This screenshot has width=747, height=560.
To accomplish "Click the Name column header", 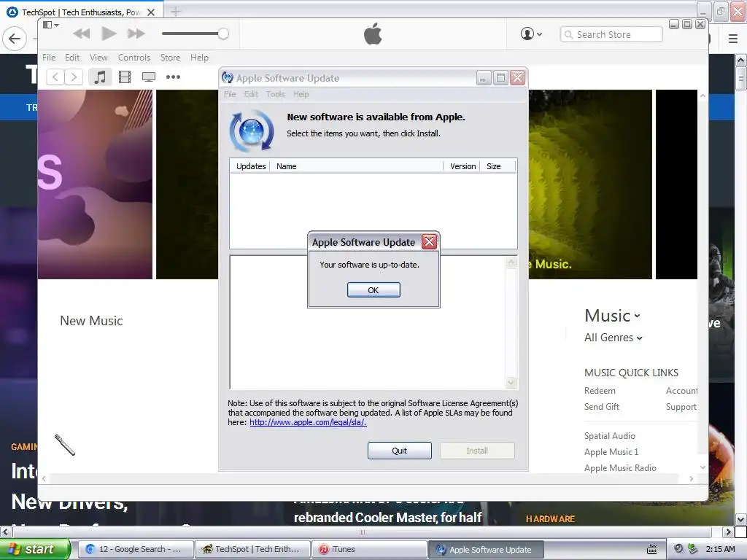I will 286,166.
